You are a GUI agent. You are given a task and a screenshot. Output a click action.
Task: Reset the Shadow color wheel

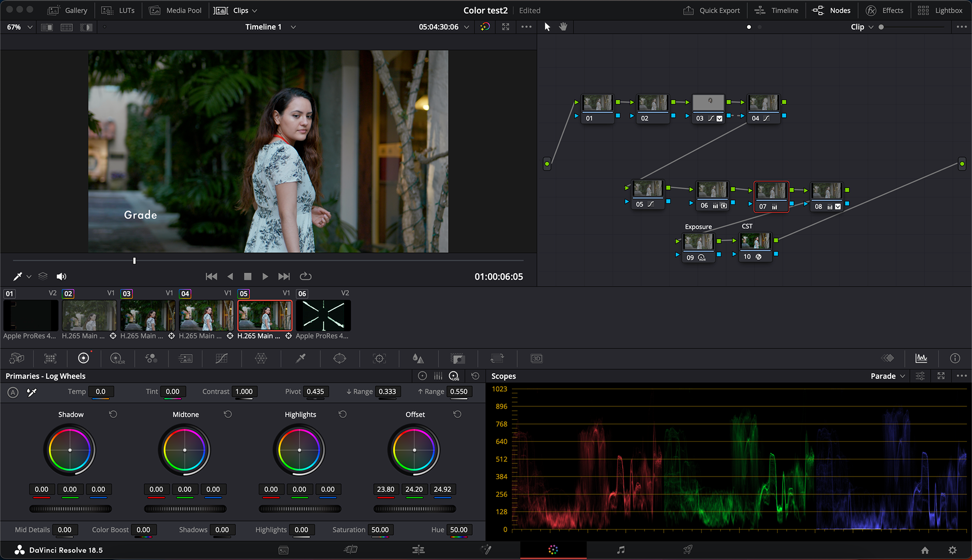click(113, 414)
